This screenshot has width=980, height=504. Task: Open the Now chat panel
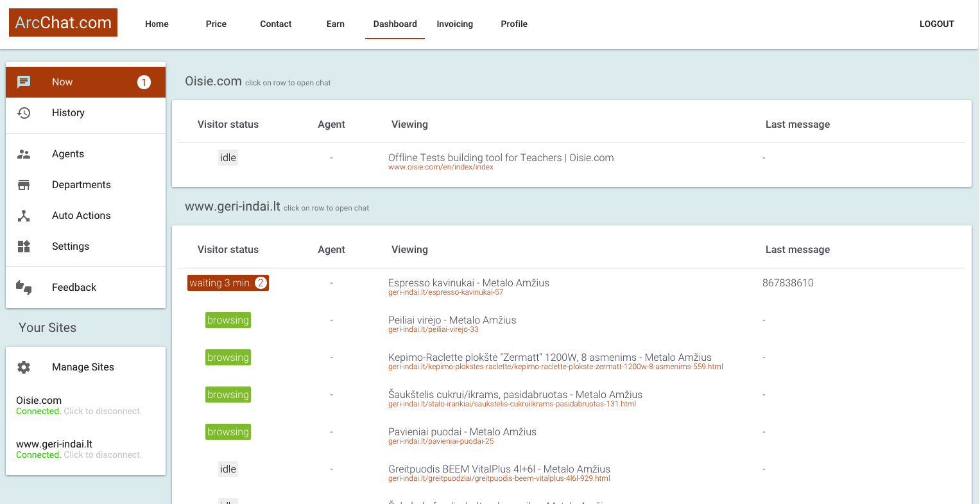click(x=24, y=82)
